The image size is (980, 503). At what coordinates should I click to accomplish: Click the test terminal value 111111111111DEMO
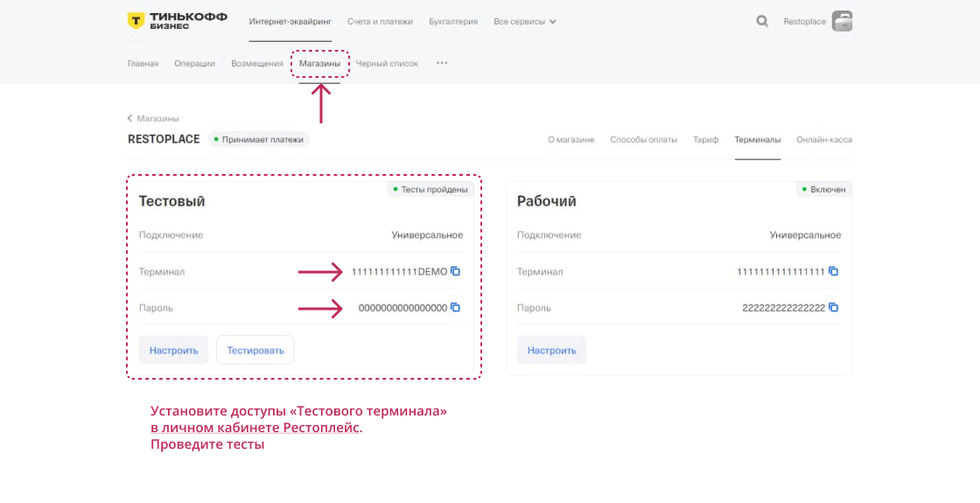click(x=399, y=271)
